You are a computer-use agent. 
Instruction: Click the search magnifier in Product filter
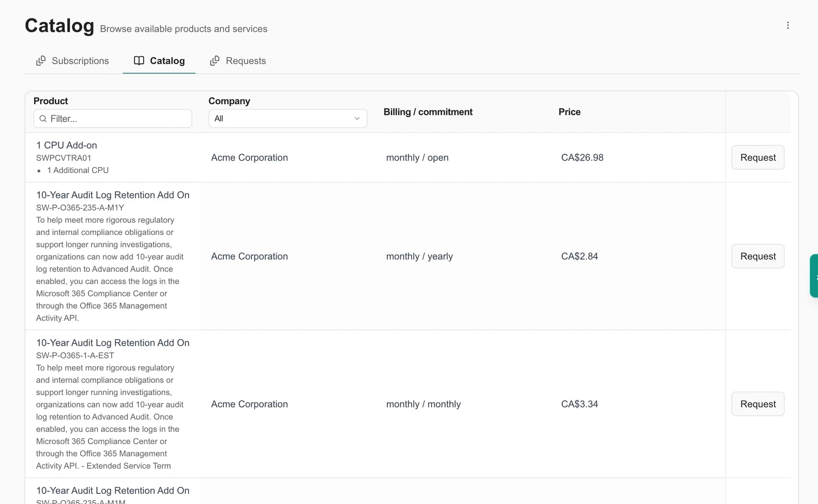click(x=43, y=119)
